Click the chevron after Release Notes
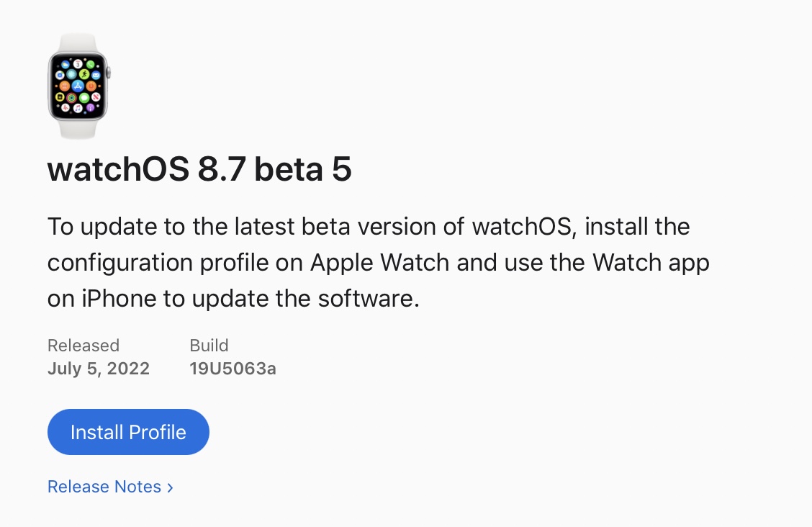The height and width of the screenshot is (527, 812). point(170,487)
